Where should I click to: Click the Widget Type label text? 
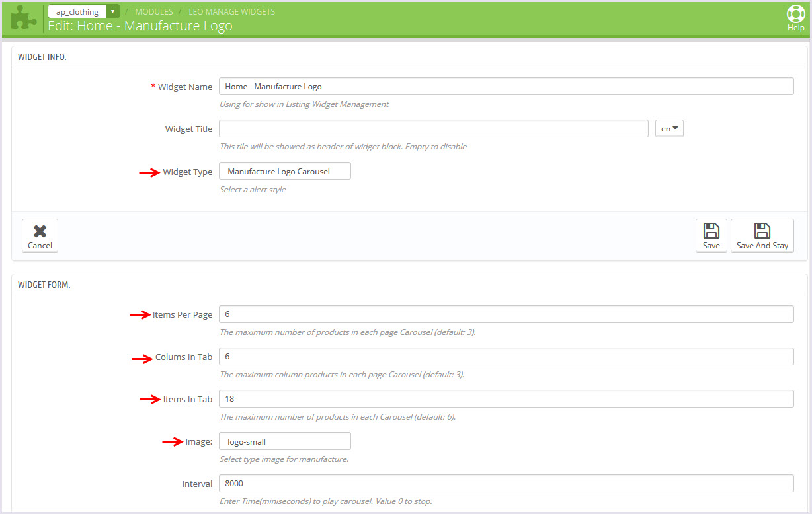coord(188,172)
